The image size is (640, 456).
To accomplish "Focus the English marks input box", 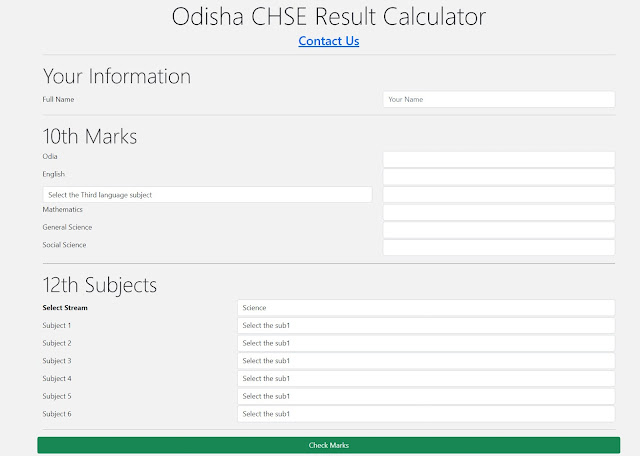I will point(499,177).
